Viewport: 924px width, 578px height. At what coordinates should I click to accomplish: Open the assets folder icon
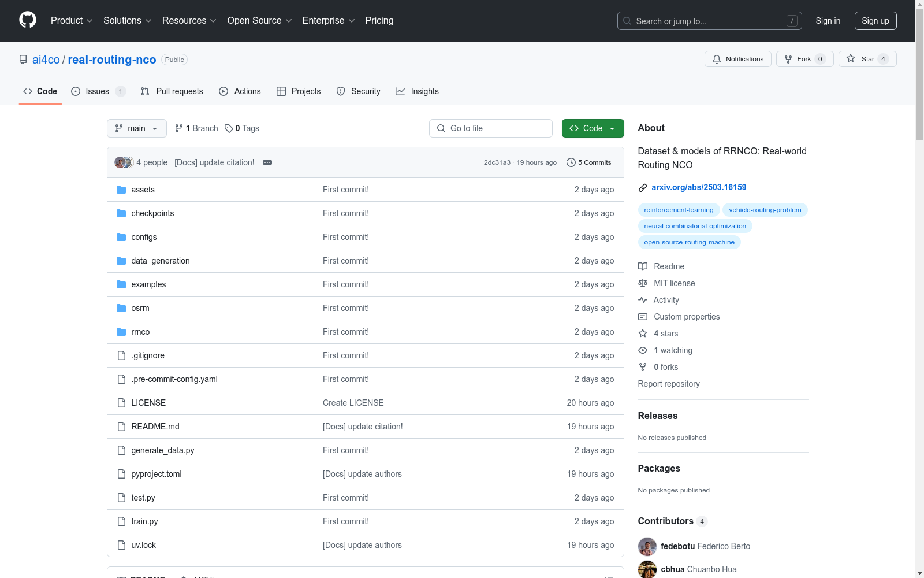point(121,190)
